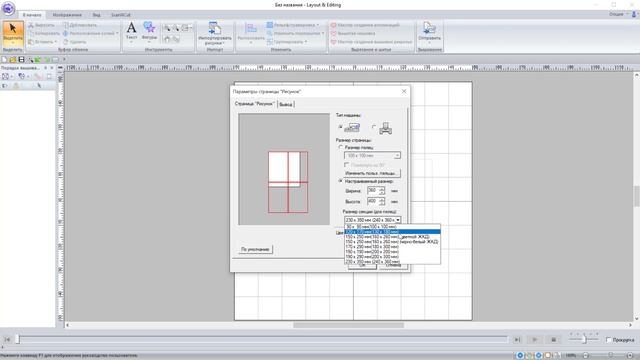
Task: Expand Вставить paste dropdown arrow
Action: click(56, 42)
